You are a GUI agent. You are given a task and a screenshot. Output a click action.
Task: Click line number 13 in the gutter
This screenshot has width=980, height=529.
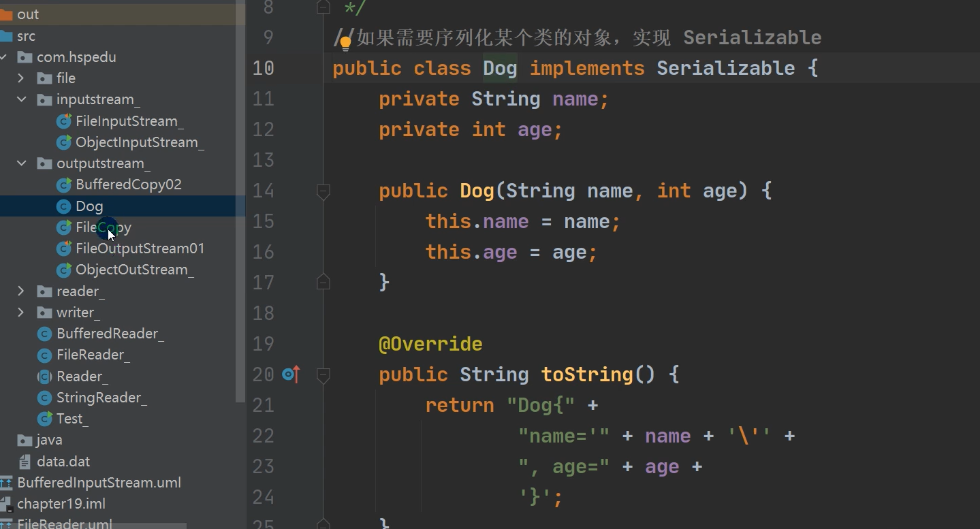tap(263, 160)
